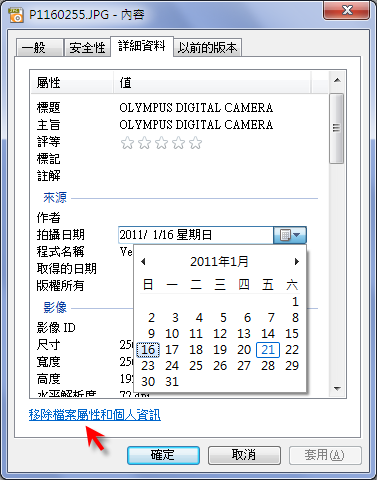The height and width of the screenshot is (480, 377).
Task: Pick day 19 in the calendar
Action: 220,350
